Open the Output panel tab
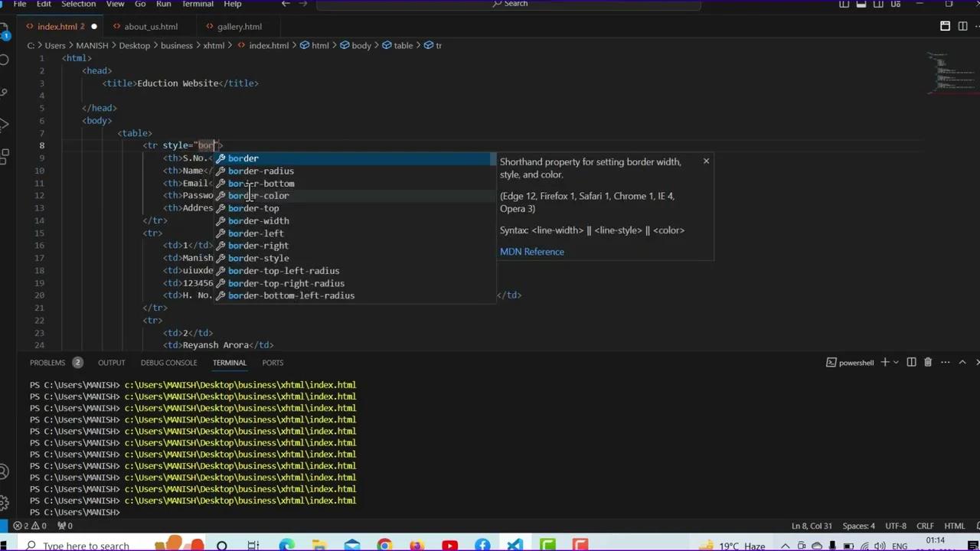Screen dimensions: 980x551 [x=111, y=363]
